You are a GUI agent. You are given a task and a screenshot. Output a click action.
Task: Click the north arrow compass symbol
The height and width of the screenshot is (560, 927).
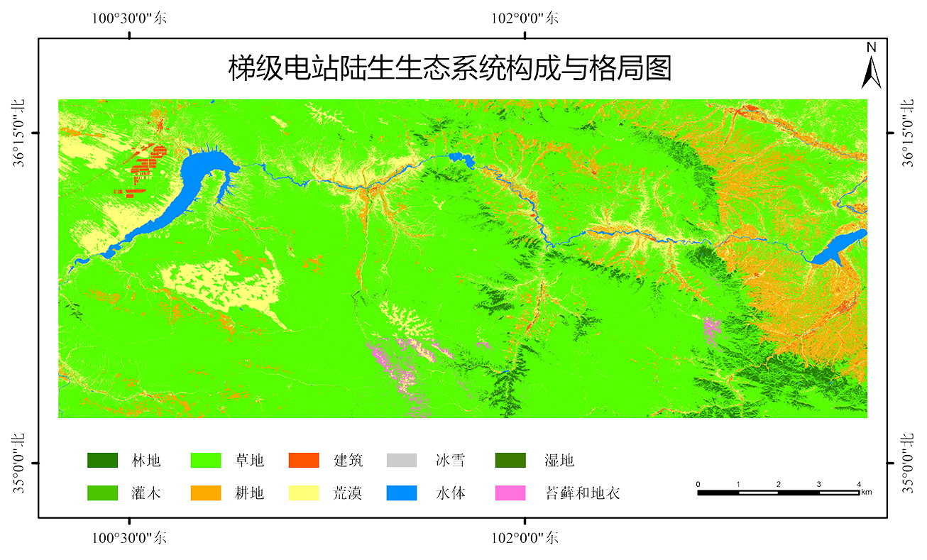pos(871,66)
